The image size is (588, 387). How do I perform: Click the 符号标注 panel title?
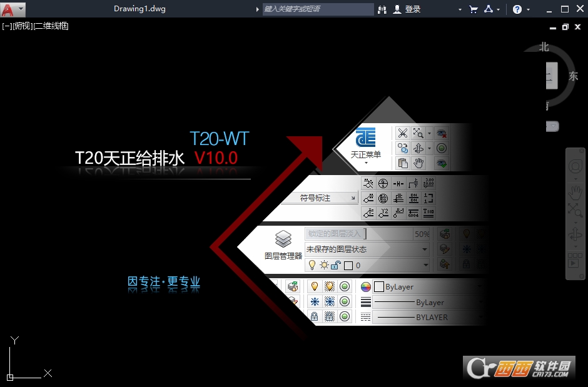click(x=315, y=198)
